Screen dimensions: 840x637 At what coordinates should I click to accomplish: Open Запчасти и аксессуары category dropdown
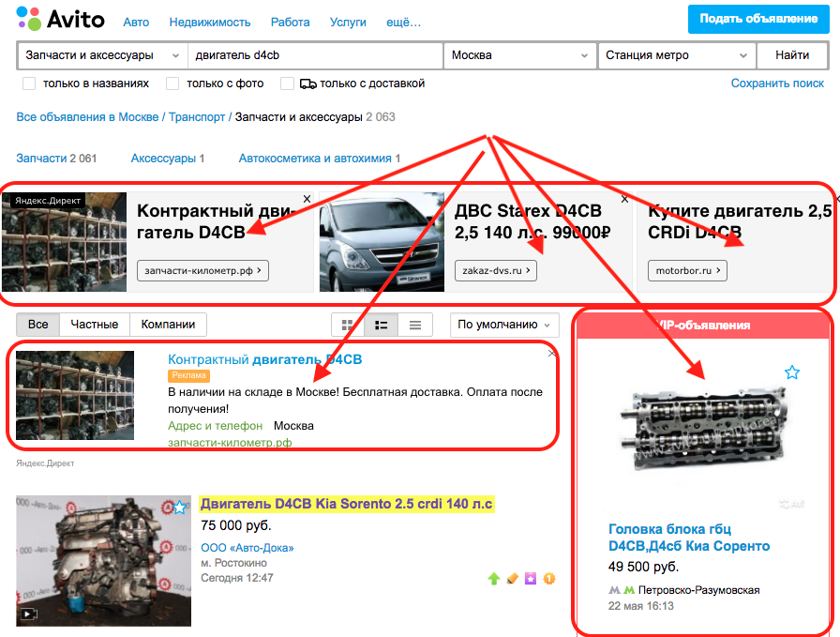(x=102, y=55)
